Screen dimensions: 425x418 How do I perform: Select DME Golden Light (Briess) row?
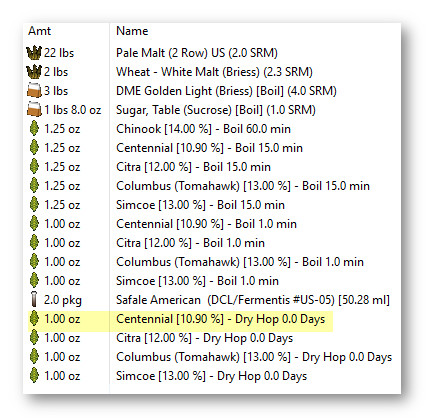pos(226,91)
